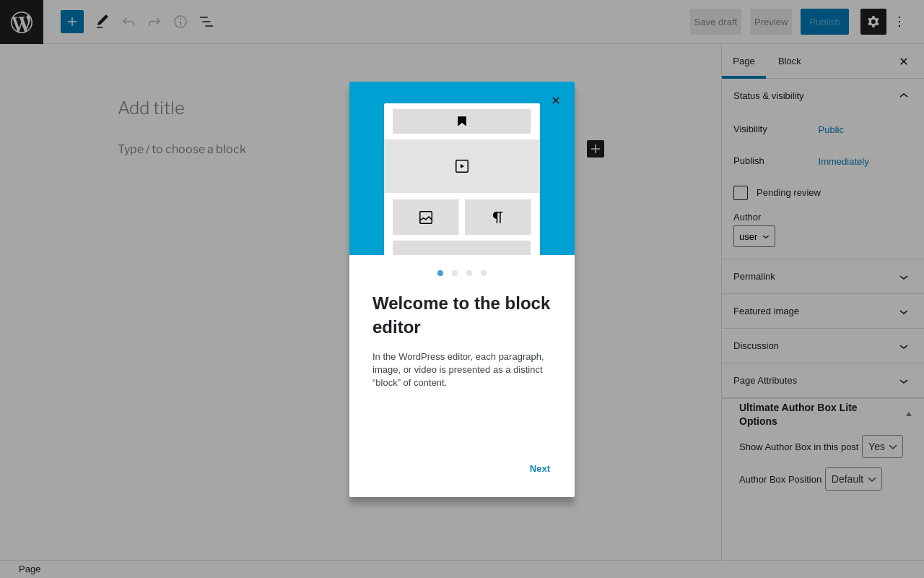Expand the Permalink panel

point(822,277)
